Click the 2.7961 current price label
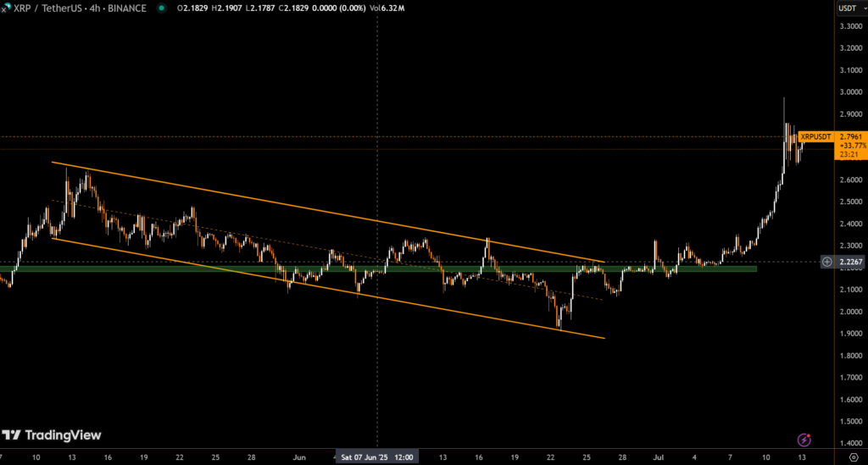868x465 pixels. [850, 136]
